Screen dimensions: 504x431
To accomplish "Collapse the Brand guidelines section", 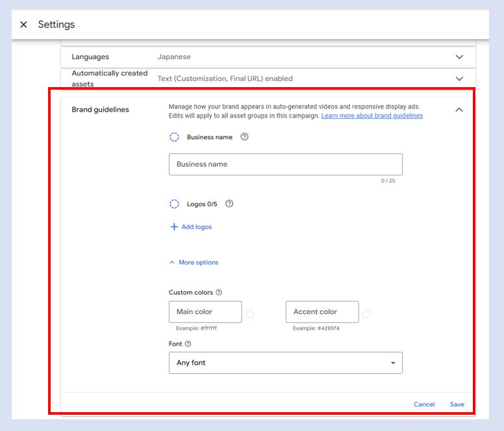I will click(459, 110).
